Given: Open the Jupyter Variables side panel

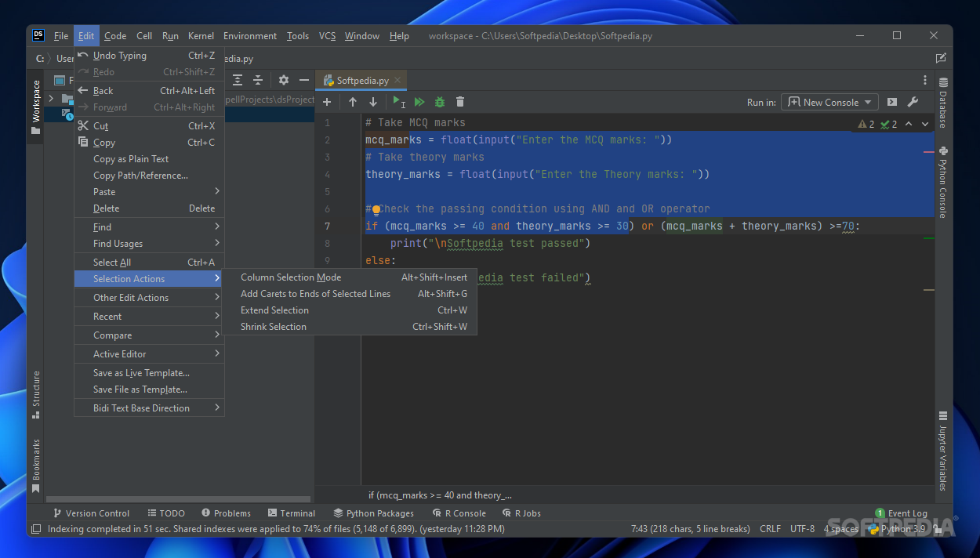Looking at the screenshot, I should coord(943,451).
